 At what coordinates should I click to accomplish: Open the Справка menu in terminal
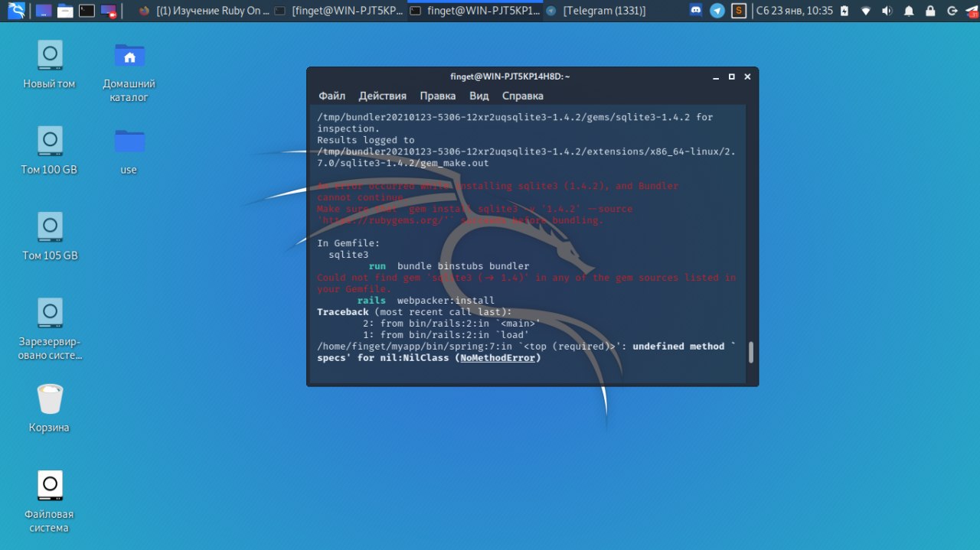coord(523,96)
